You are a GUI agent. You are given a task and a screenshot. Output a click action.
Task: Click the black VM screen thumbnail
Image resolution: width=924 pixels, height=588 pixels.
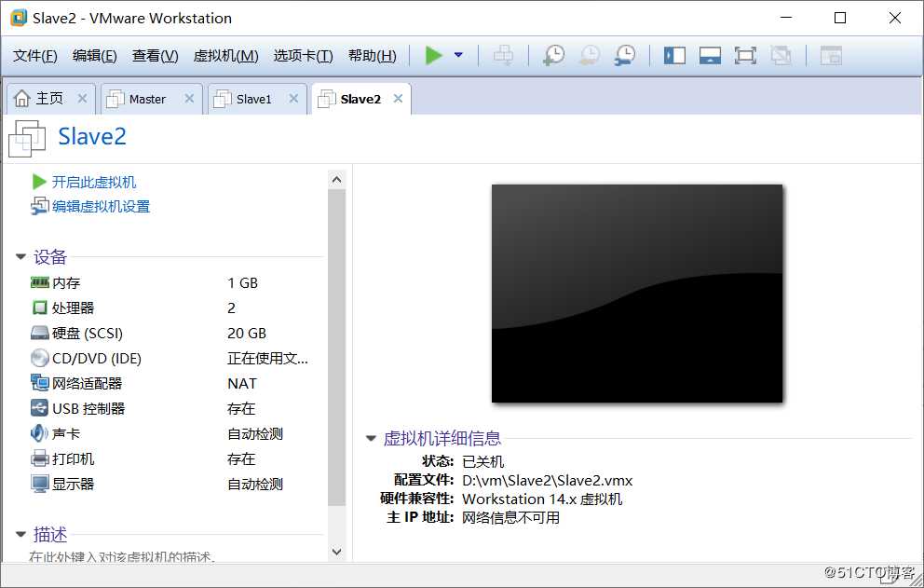(637, 294)
